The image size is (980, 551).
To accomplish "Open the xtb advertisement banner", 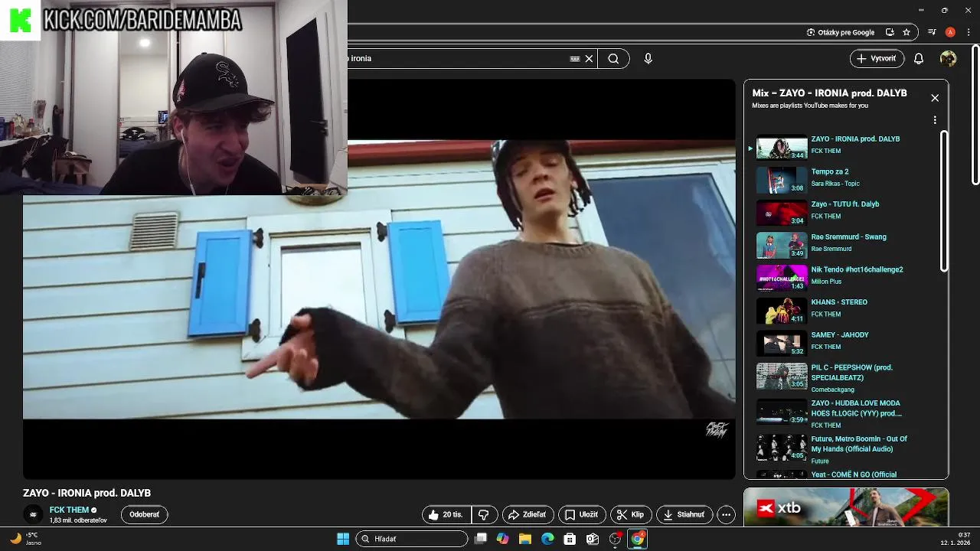I will (x=846, y=507).
